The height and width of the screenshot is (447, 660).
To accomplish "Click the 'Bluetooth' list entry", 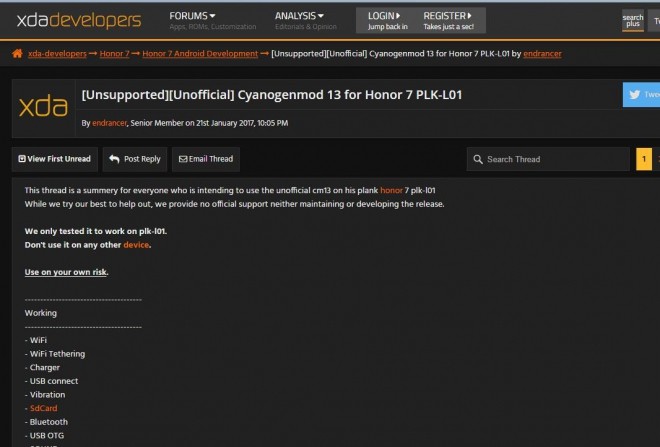I will [x=46, y=422].
